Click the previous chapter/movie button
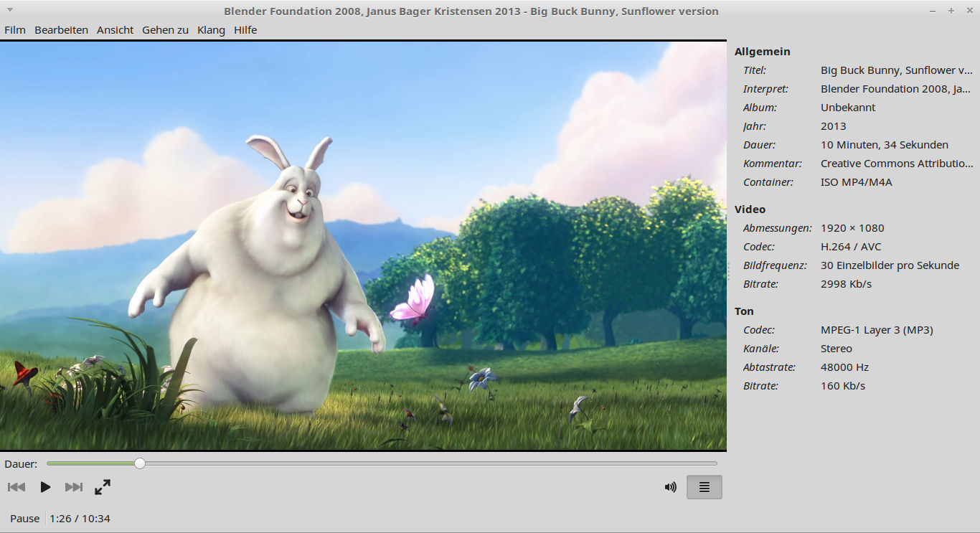 point(17,487)
